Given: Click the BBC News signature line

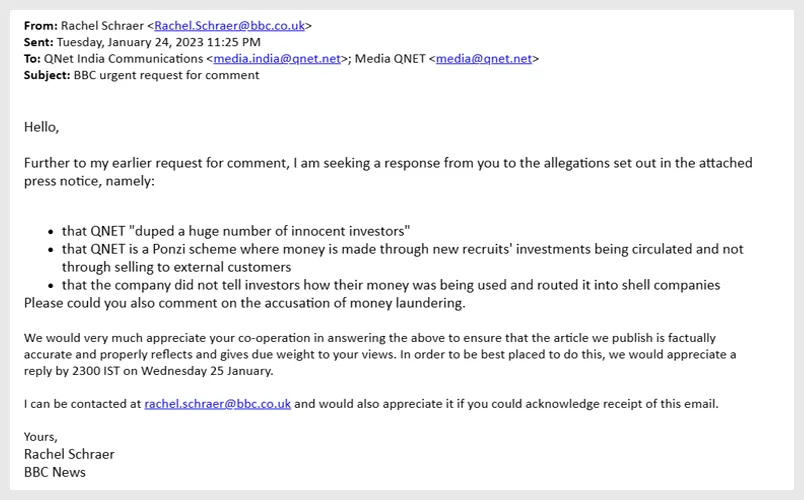Looking at the screenshot, I should tap(55, 472).
